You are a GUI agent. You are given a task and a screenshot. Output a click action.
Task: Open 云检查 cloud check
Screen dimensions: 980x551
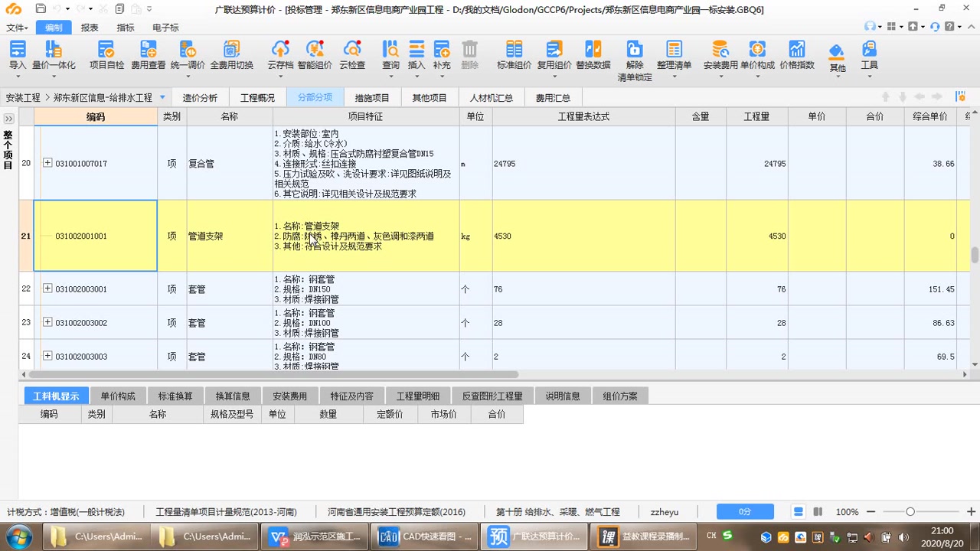click(x=352, y=56)
